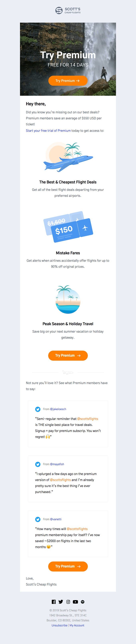Screen dimensions: 136x644
Task: Click the airplane and palm trees illustration
Action: tap(68, 157)
